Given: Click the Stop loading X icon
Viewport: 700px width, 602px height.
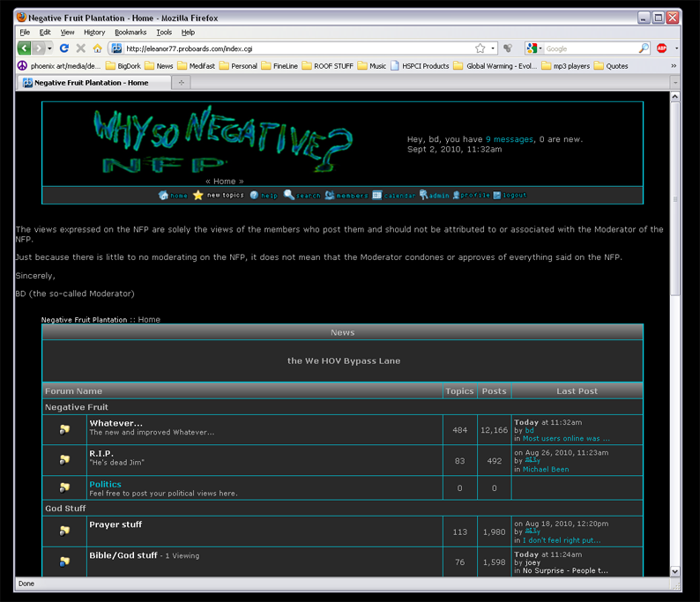Looking at the screenshot, I should pyautogui.click(x=81, y=48).
